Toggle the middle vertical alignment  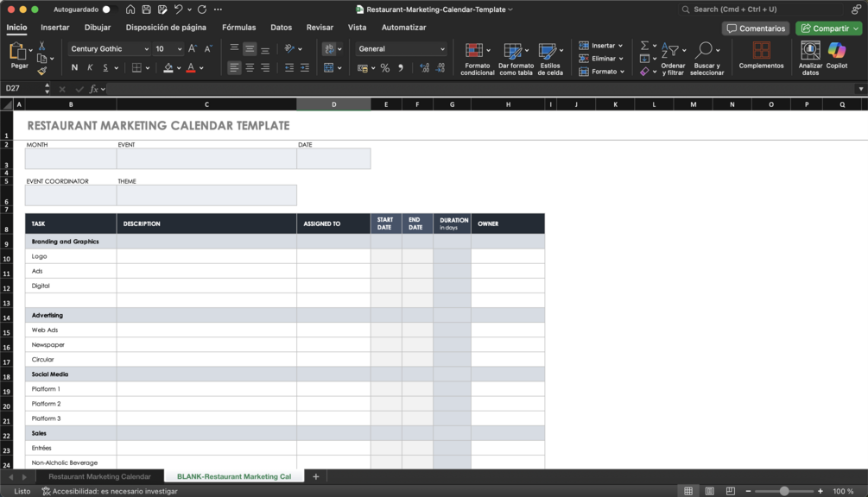click(x=250, y=48)
